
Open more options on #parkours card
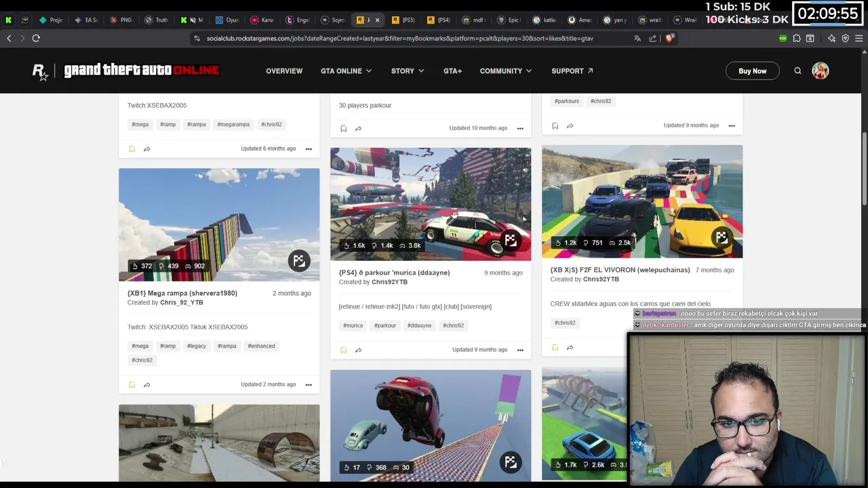pyautogui.click(x=732, y=126)
